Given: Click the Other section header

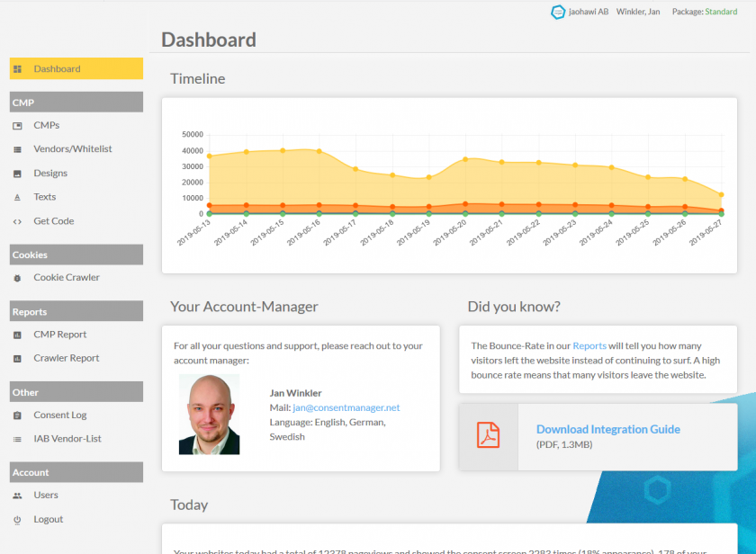Looking at the screenshot, I should (76, 391).
